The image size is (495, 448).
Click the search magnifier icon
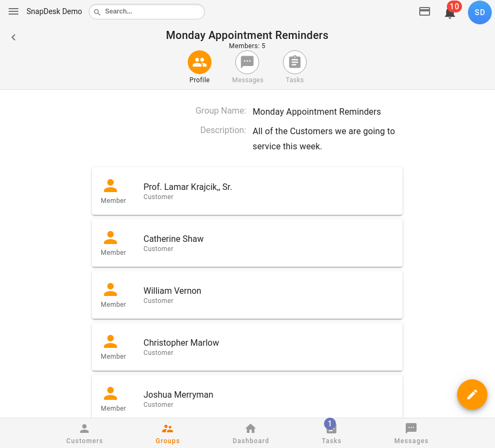[97, 12]
